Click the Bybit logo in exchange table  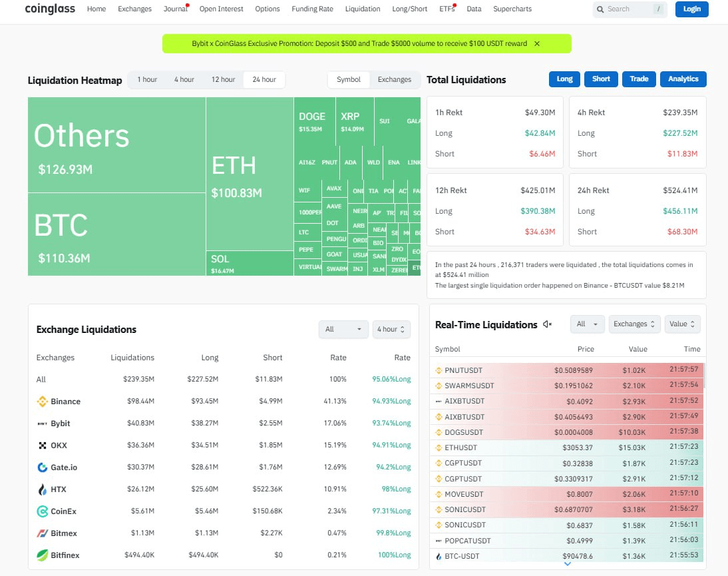[x=42, y=424]
